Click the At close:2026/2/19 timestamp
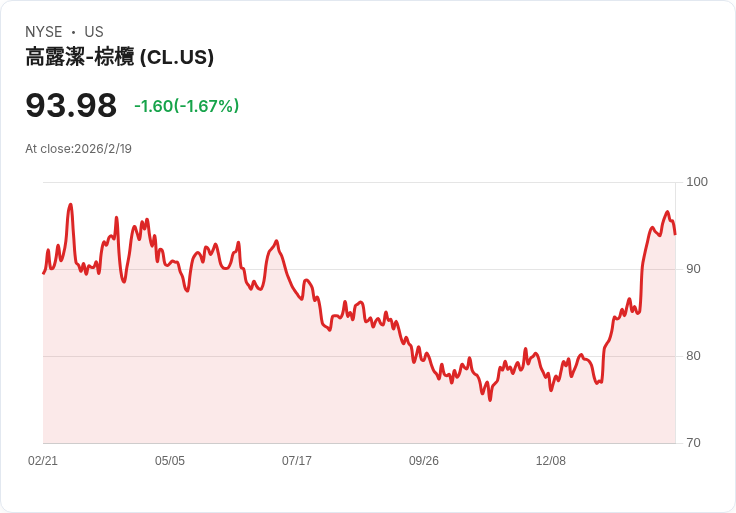The height and width of the screenshot is (513, 736). pyautogui.click(x=78, y=149)
